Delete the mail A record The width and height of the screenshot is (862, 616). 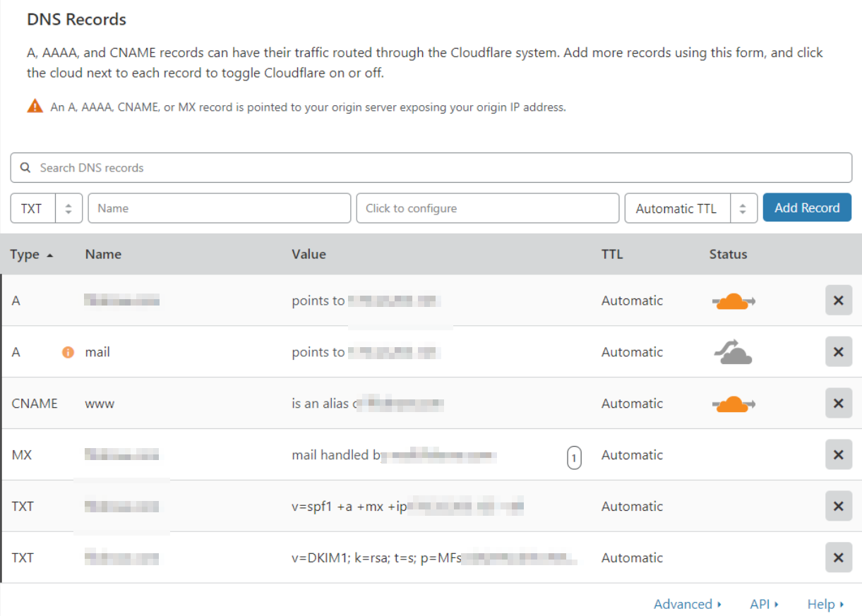coord(838,352)
